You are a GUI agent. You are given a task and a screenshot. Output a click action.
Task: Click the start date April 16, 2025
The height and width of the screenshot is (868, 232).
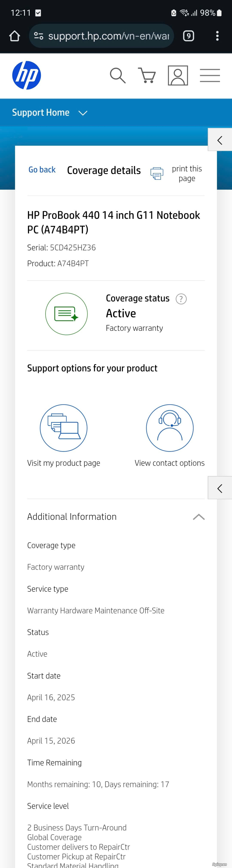[x=51, y=697]
